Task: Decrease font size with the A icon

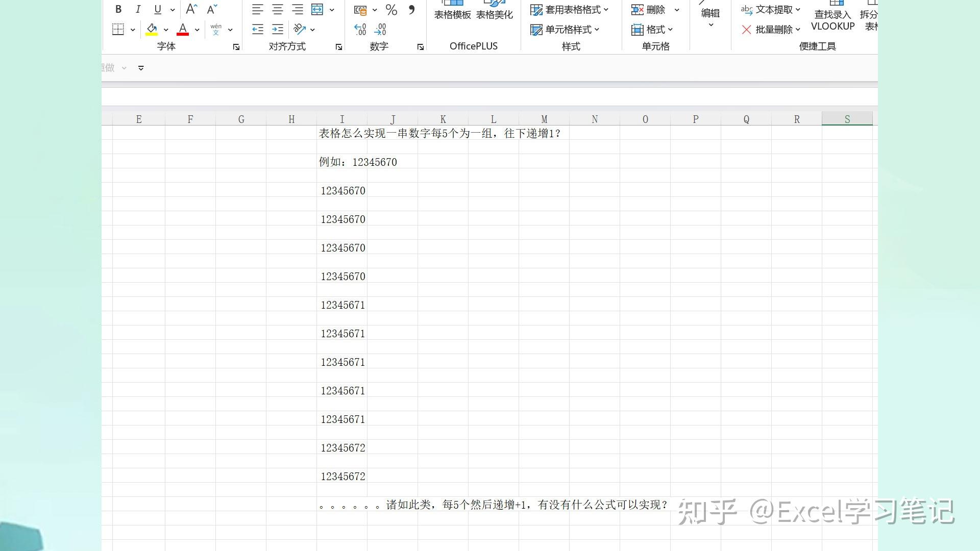Action: point(210,9)
